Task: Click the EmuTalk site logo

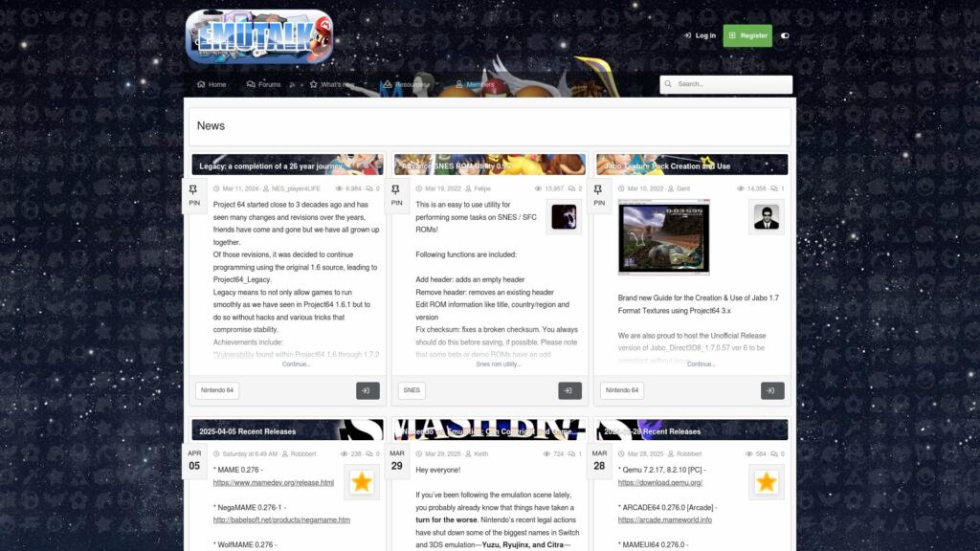Action: click(x=259, y=37)
